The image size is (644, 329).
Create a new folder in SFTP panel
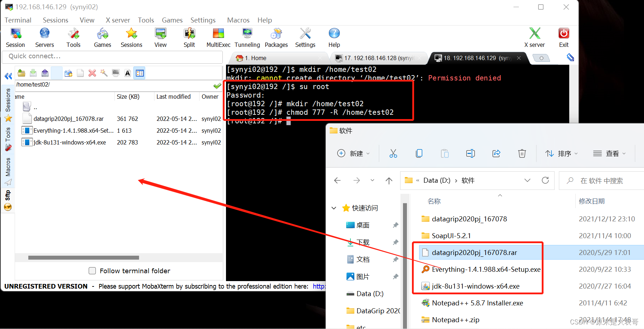click(x=69, y=73)
